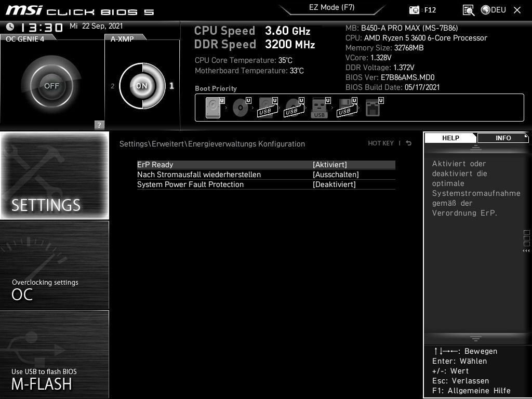Select the CD/DVD drive in Boot Priority
532x399 pixels.
(240, 107)
